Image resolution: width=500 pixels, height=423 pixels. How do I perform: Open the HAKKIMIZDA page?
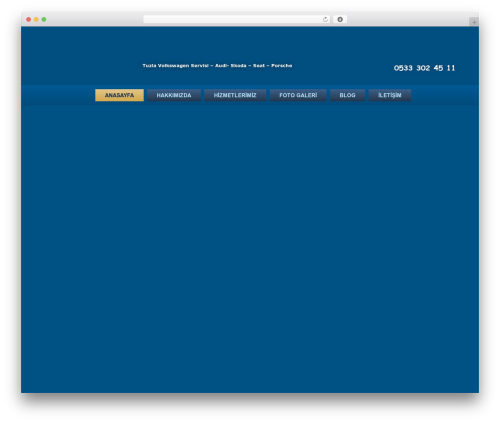coord(174,95)
